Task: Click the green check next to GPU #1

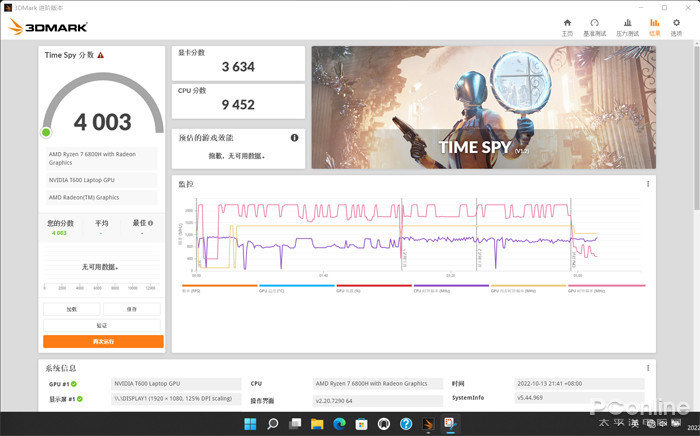Action: (x=74, y=384)
